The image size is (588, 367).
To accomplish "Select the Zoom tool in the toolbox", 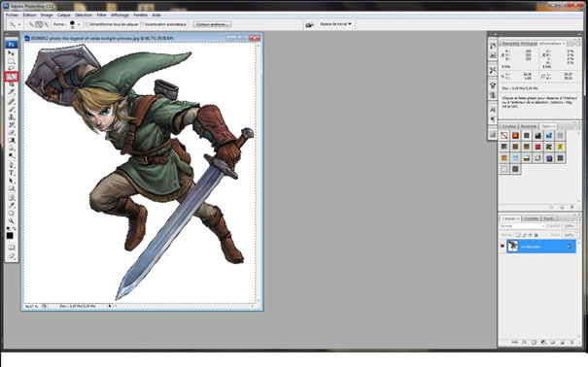I will [12, 220].
